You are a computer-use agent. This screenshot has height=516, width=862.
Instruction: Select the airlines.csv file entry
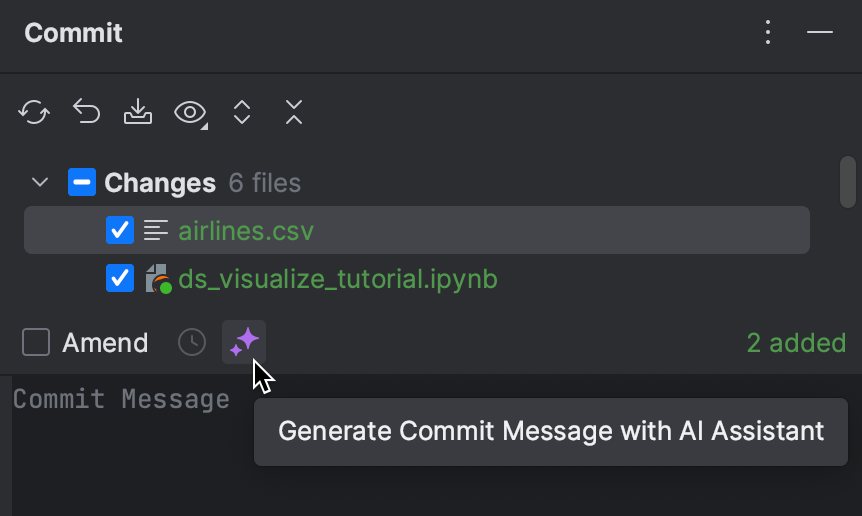pyautogui.click(x=417, y=230)
